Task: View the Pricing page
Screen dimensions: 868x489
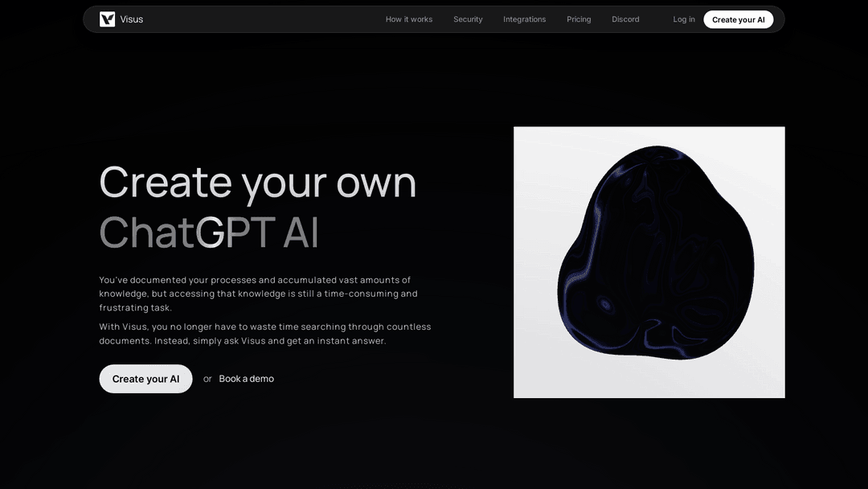Action: 579,19
